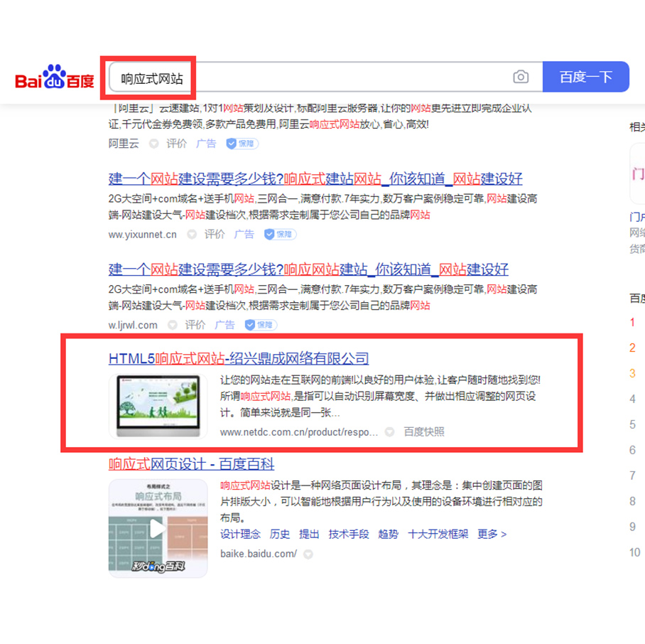This screenshot has height=644, width=645.
Task: Click 评价 for the 阿里云 result
Action: pos(176,144)
